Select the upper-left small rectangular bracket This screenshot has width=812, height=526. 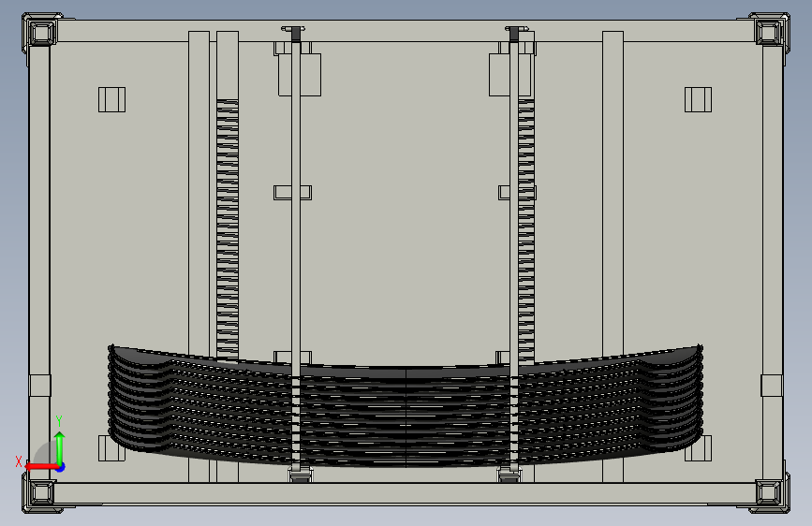pyautogui.click(x=111, y=99)
